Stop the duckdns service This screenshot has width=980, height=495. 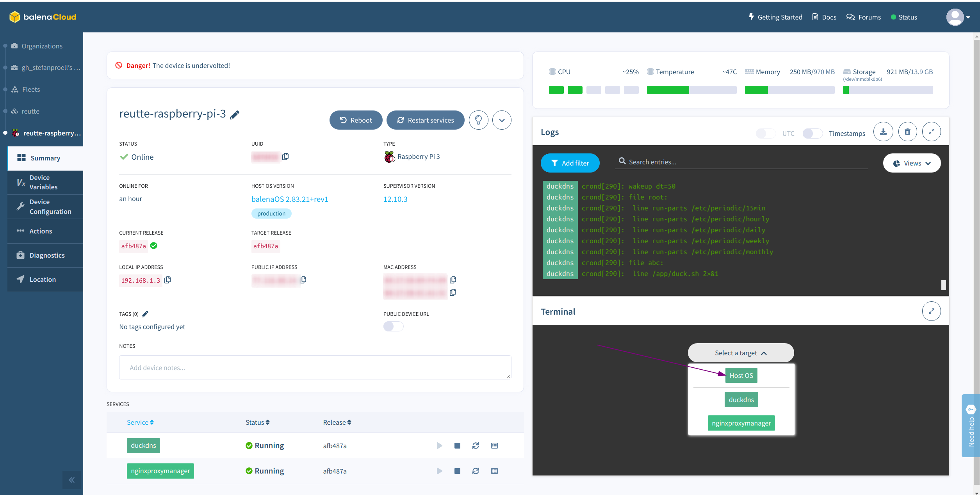click(x=457, y=445)
